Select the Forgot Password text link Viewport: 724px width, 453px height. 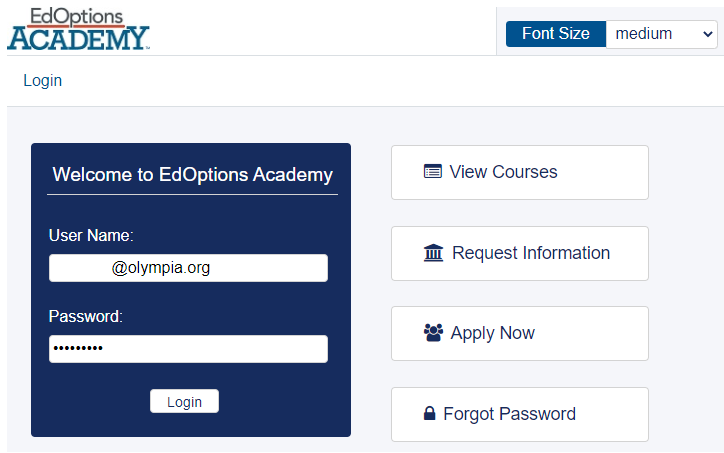coord(509,414)
